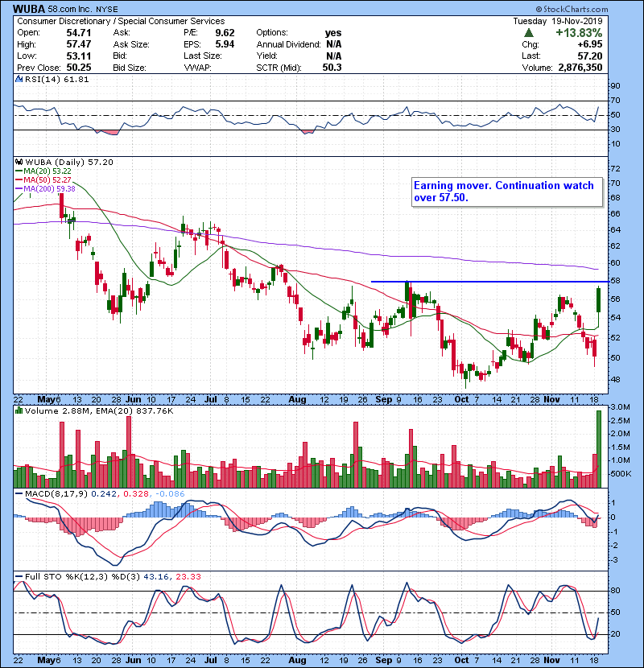Click the volume bars icon beside Volume 2.88M

pyautogui.click(x=19, y=410)
